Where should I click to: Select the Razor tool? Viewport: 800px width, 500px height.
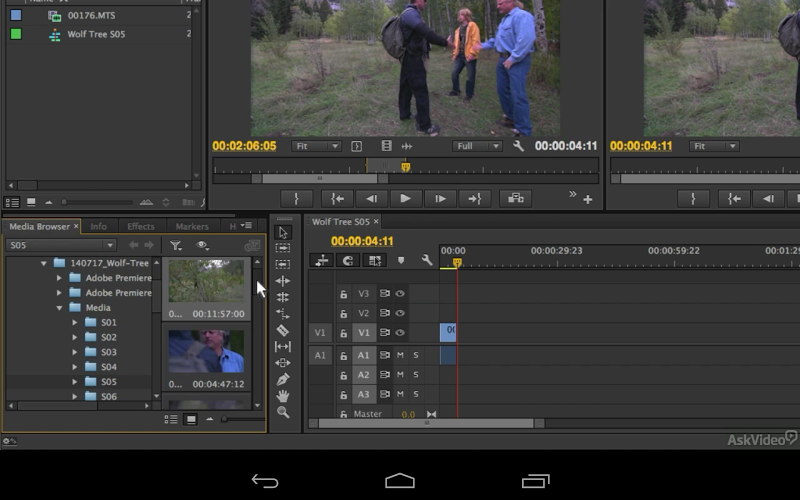point(283,330)
